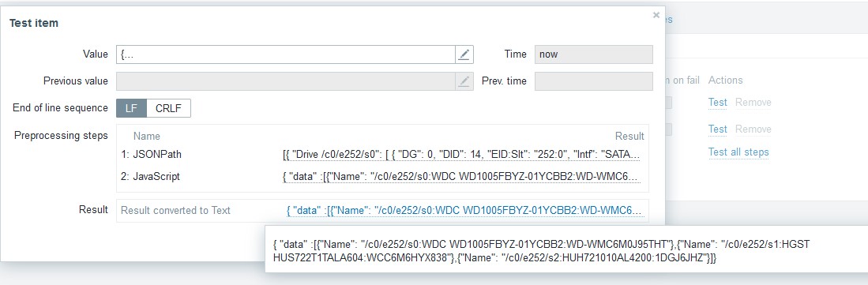
Task: Click the '2: JavaScript' step name
Action: pyautogui.click(x=150, y=177)
